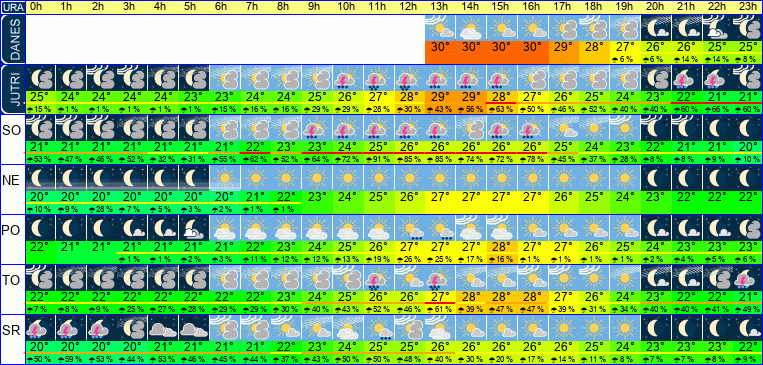Click the SO 9h thunderstorm weather icon

(x=317, y=128)
